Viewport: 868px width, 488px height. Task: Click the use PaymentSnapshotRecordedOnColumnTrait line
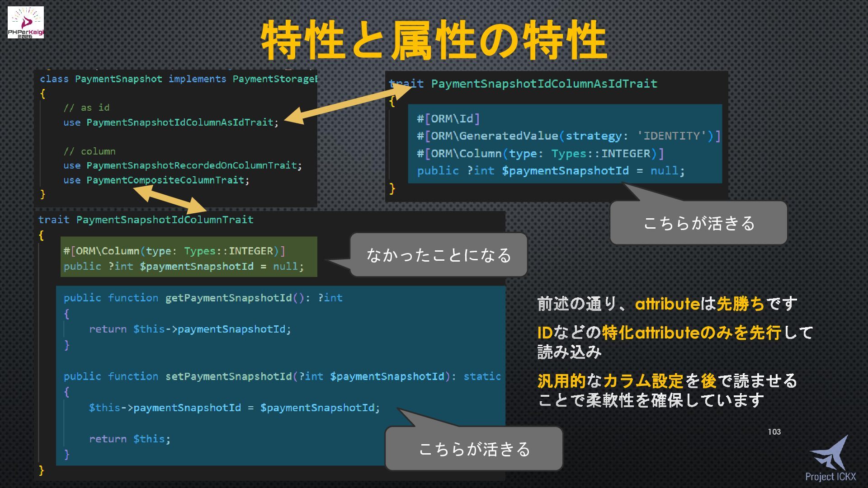tap(182, 165)
